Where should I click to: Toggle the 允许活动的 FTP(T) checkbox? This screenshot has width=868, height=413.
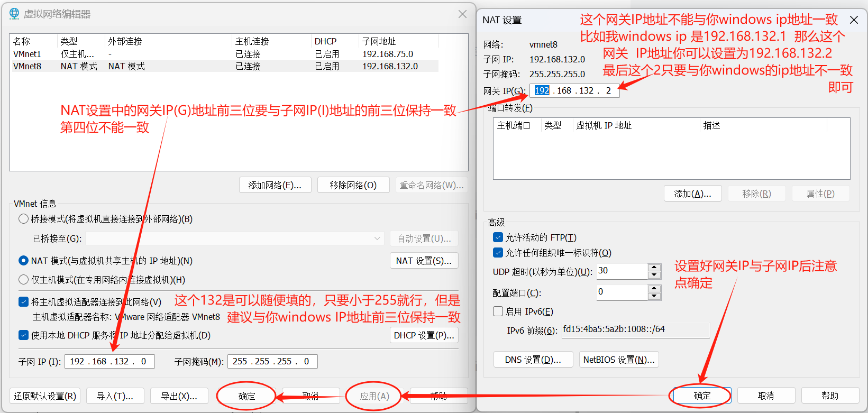click(498, 237)
